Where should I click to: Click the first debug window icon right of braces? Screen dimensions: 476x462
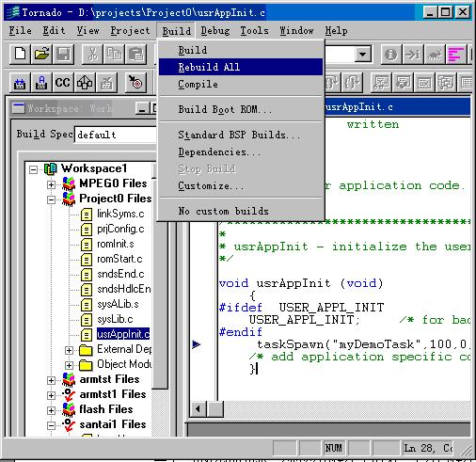click(x=381, y=83)
